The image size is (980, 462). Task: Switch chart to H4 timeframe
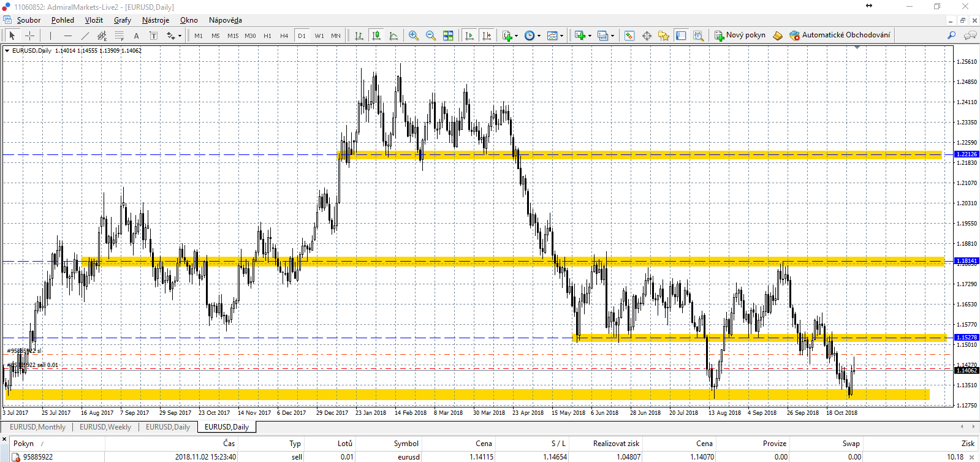tap(284, 36)
